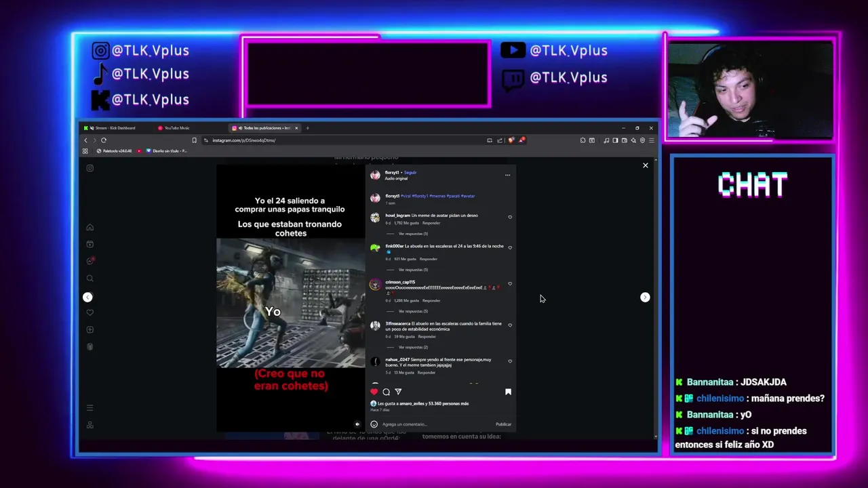Screen dimensions: 868x488
Task: Open the Paletools v24.0.48 bookmark
Action: tap(115, 151)
